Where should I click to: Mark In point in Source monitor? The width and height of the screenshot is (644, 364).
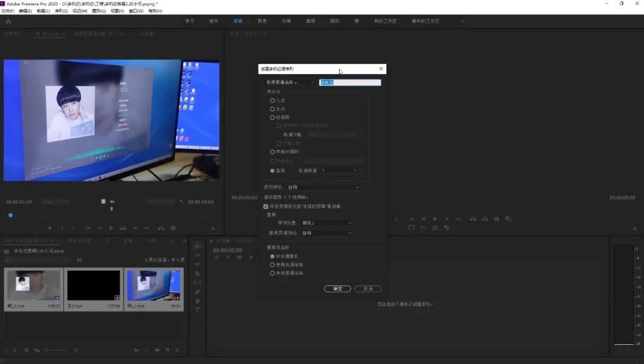coord(62,228)
